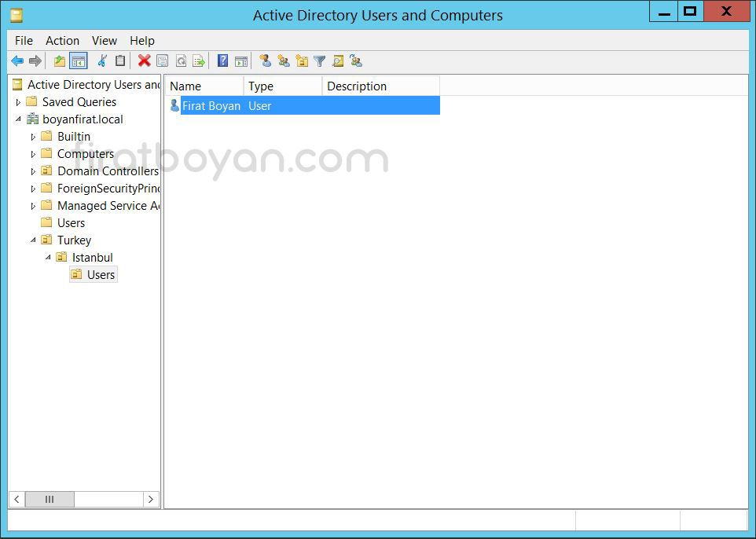756x539 pixels.
Task: Expand the ForeignSecurityPrincipals container
Action: point(33,189)
